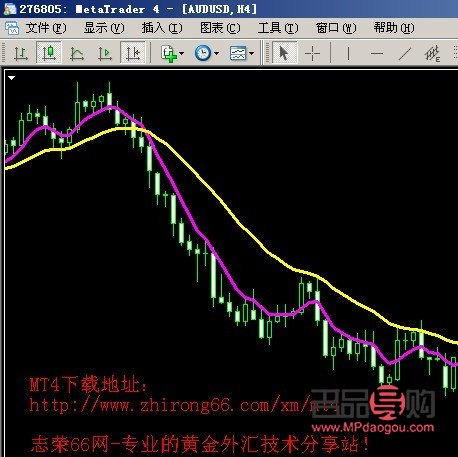The image size is (458, 457).
Task: Select the Crosshair tool
Action: tap(313, 53)
